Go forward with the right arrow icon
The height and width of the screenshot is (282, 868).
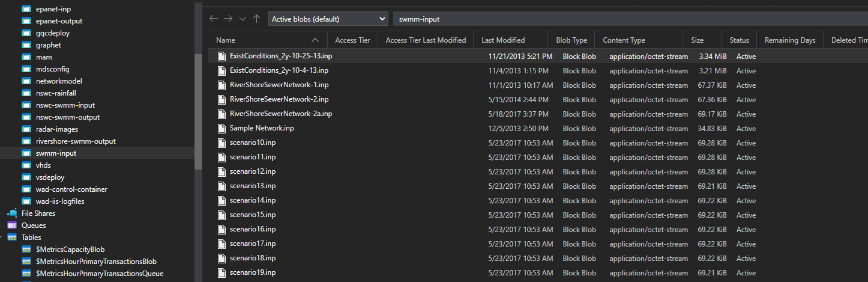click(x=228, y=19)
